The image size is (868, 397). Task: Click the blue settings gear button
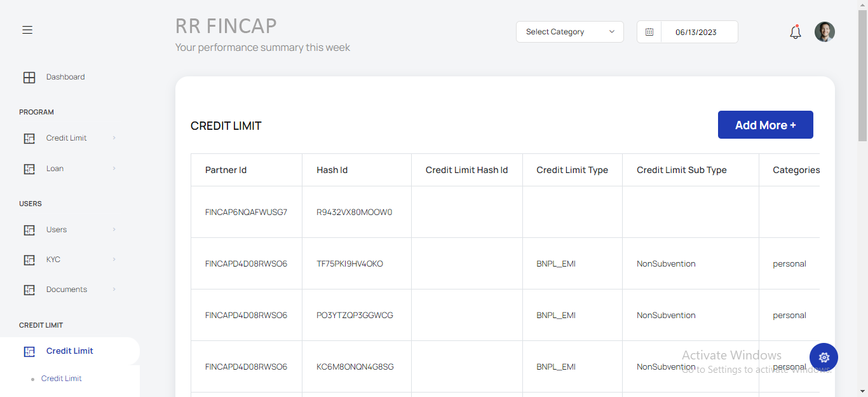pos(824,358)
